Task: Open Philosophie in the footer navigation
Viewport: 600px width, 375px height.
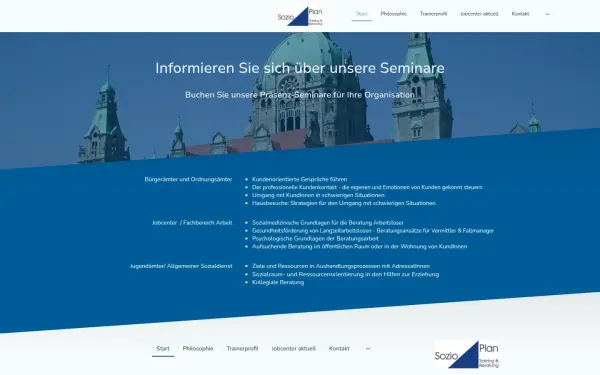Action: pos(198,349)
